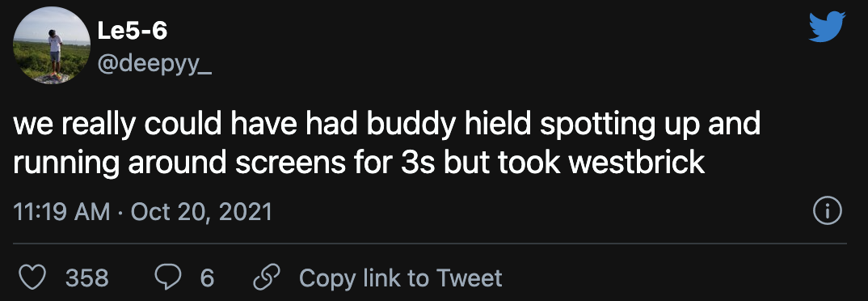Click the tweet text about buddy hield

pos(386,143)
